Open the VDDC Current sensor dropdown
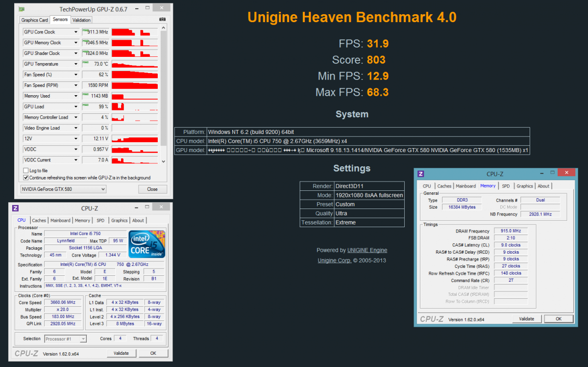588x367 pixels. (x=76, y=160)
